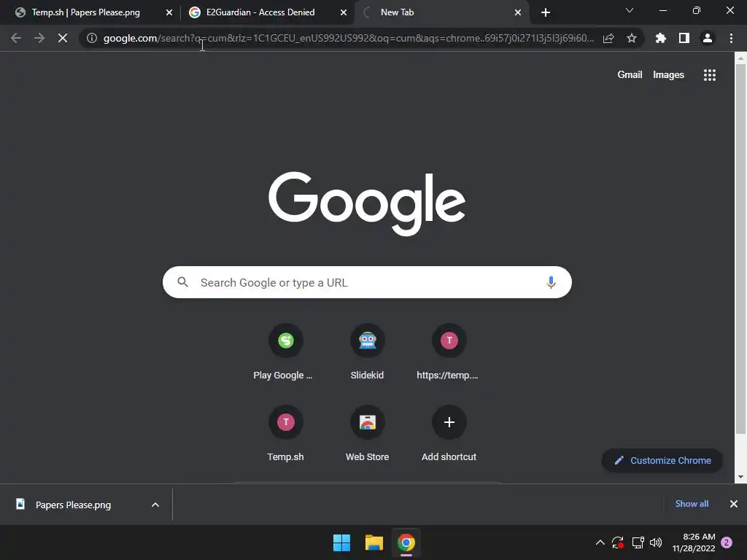View site information icon in address bar
This screenshot has height=560, width=747.
coord(92,38)
